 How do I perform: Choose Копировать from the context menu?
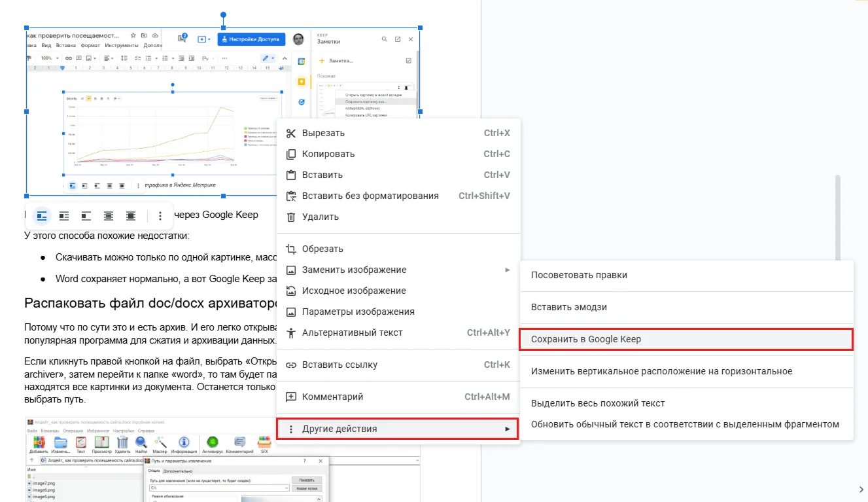[398, 154]
